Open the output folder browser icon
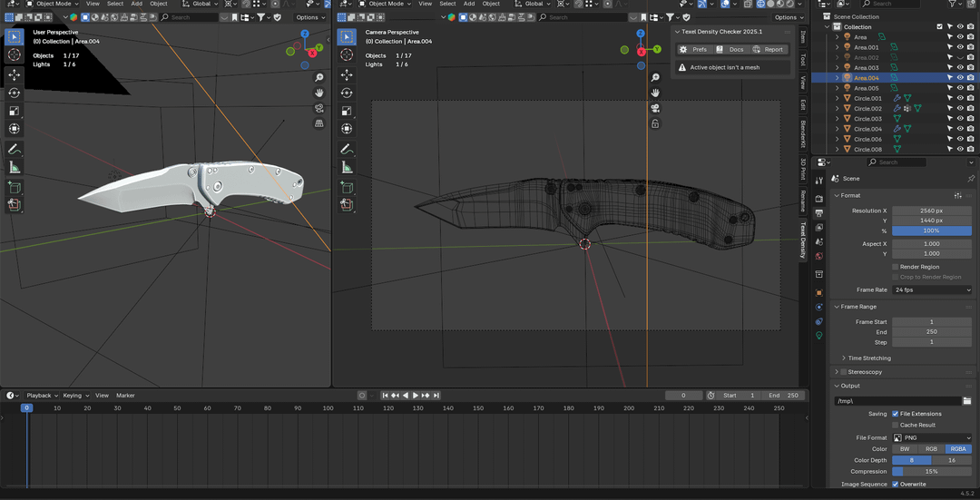The height and width of the screenshot is (500, 980). pyautogui.click(x=967, y=400)
